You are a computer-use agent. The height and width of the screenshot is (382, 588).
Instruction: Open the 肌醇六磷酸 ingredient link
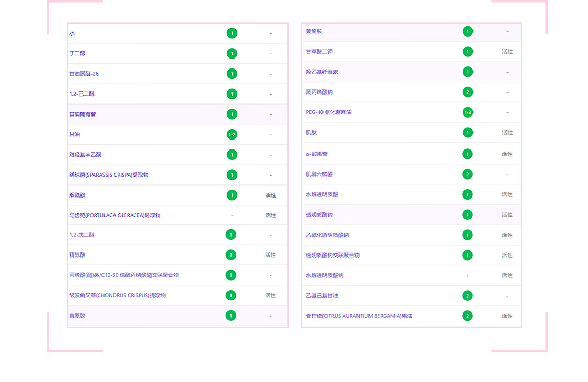(x=319, y=175)
